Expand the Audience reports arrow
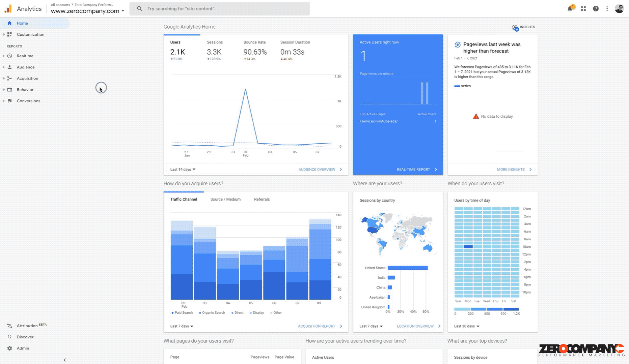 click(4, 67)
